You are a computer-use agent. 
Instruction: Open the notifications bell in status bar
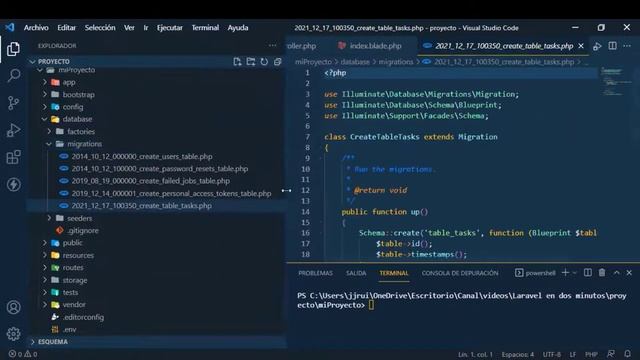[627, 353]
